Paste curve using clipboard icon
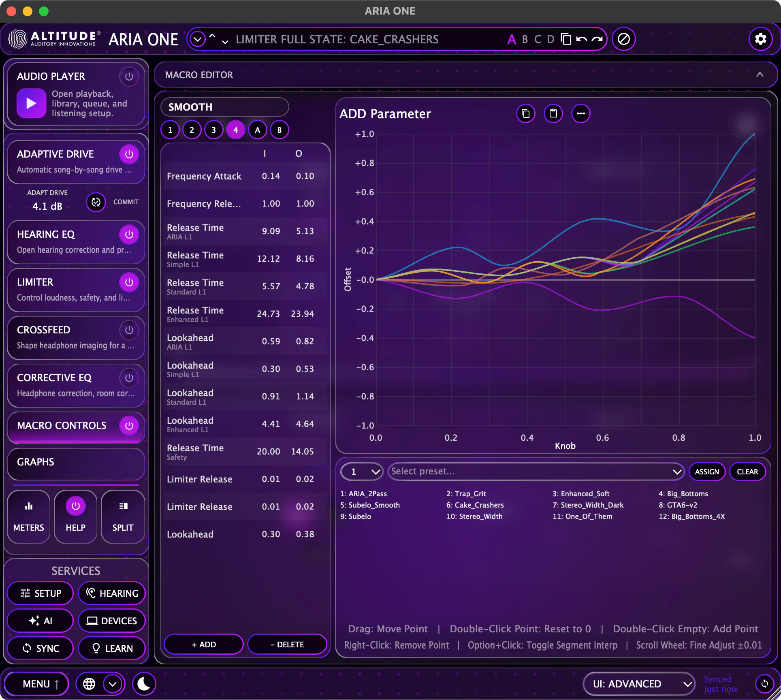The width and height of the screenshot is (781, 700). coord(553,113)
